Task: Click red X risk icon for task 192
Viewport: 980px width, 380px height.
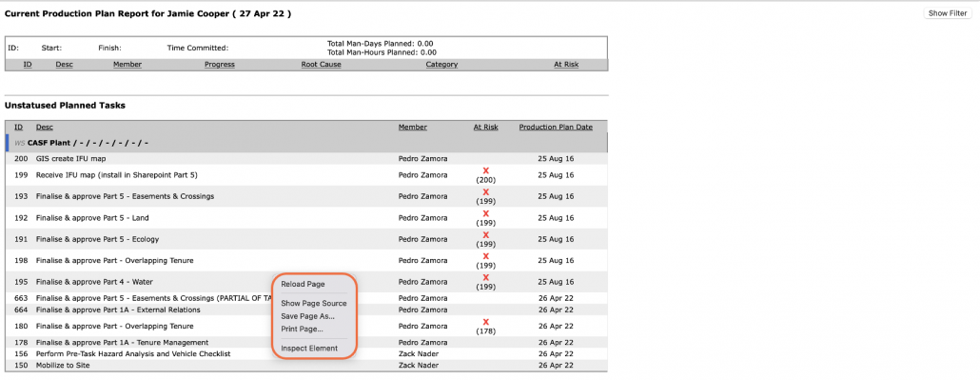Action: tap(485, 213)
